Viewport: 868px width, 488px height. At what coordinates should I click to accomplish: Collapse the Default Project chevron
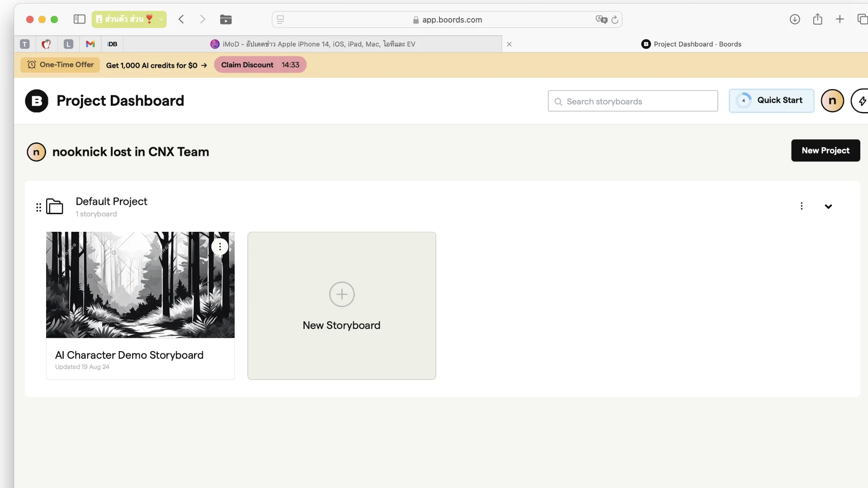click(x=828, y=206)
